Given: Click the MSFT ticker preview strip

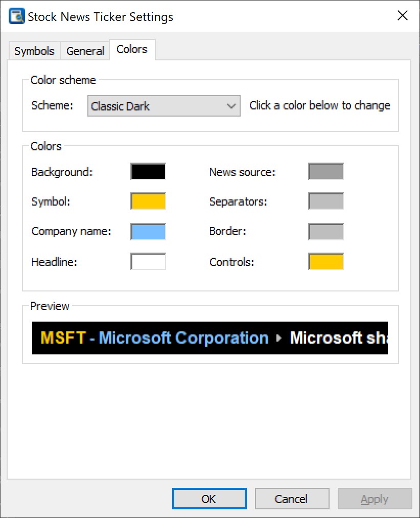Looking at the screenshot, I should point(210,338).
